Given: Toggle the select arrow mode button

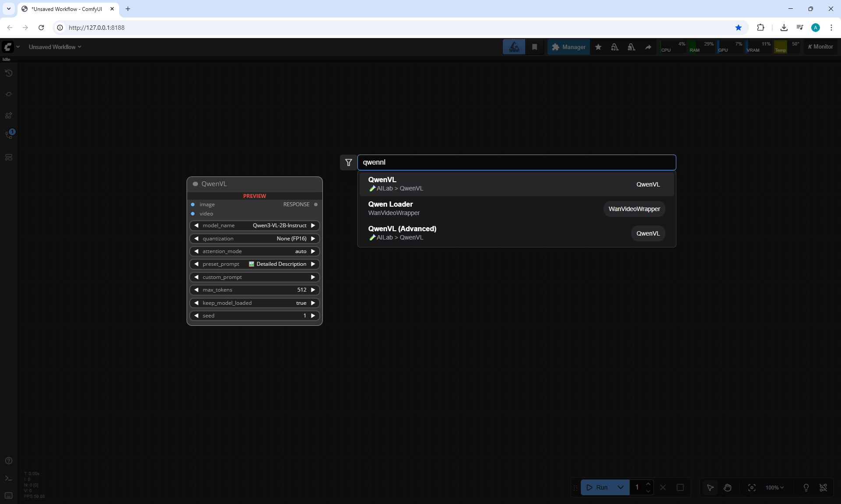Looking at the screenshot, I should (x=710, y=487).
